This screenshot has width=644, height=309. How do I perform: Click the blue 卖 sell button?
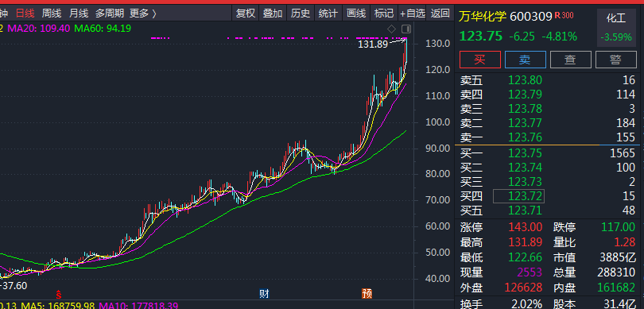click(526, 60)
